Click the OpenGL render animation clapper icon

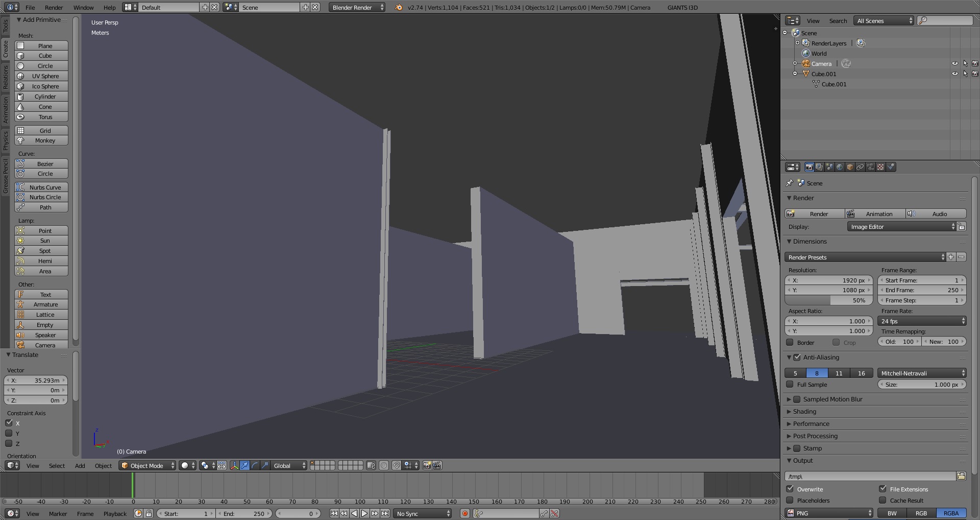(x=437, y=465)
